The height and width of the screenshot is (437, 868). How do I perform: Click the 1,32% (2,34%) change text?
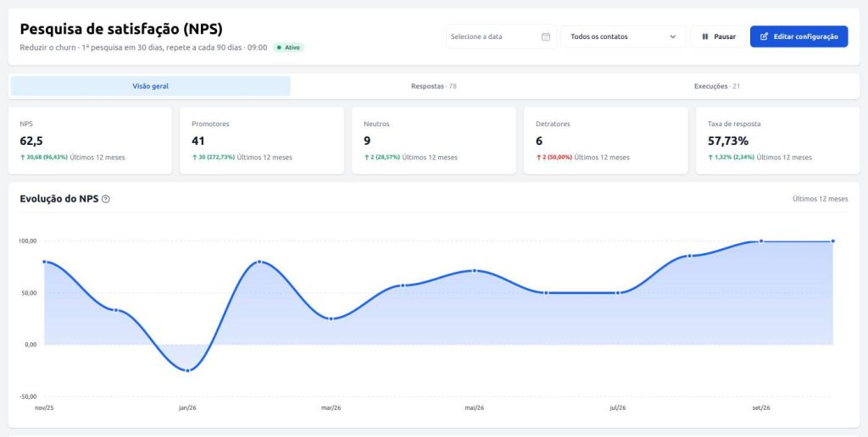pos(735,157)
